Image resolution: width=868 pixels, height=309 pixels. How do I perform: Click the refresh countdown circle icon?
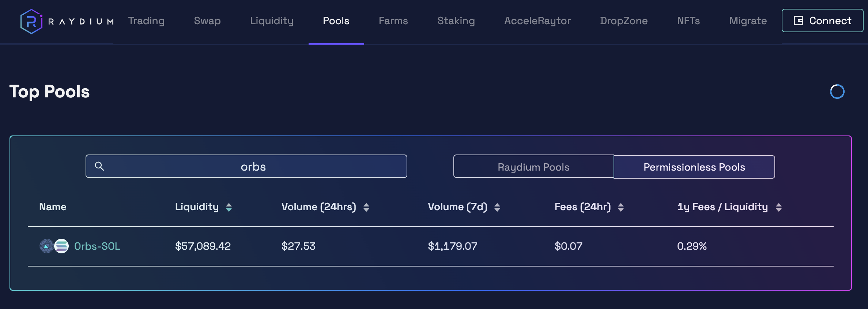click(x=837, y=92)
